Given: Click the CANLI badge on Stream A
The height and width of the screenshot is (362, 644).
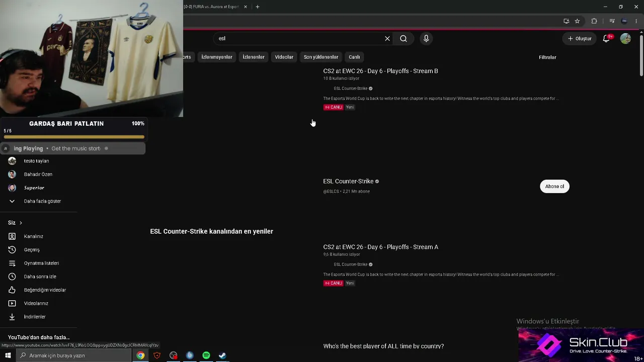Looking at the screenshot, I should [333, 283].
